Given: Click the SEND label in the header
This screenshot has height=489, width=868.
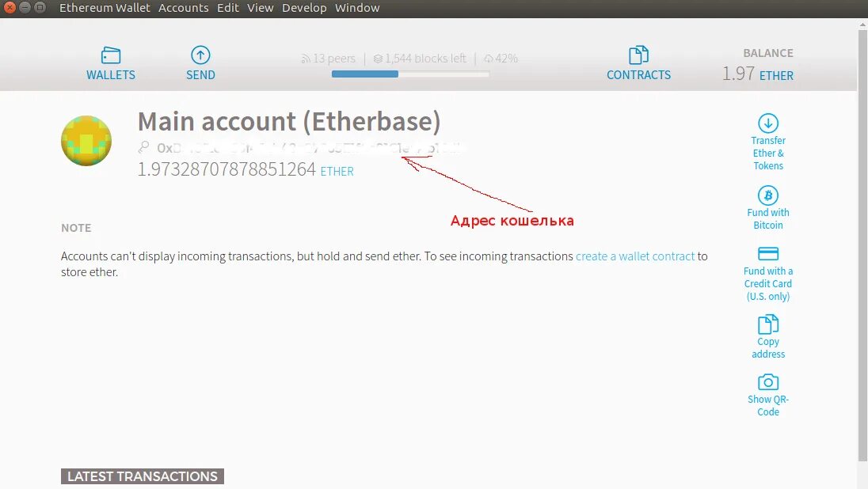Looking at the screenshot, I should [x=200, y=74].
